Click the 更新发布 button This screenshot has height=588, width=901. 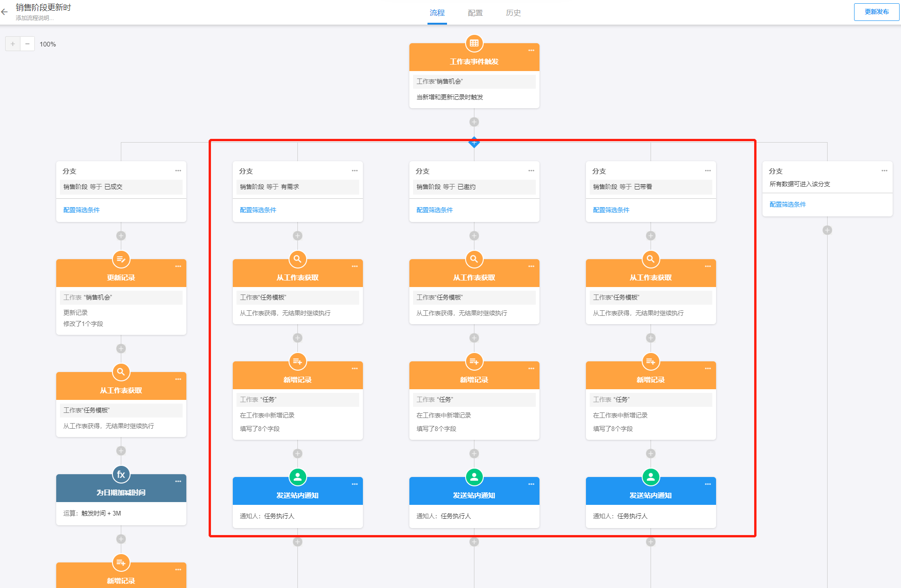[x=876, y=12]
